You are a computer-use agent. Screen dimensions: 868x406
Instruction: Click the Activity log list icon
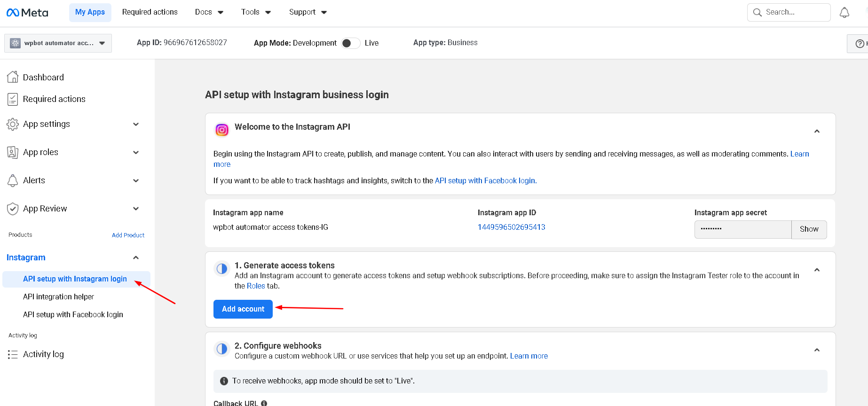tap(13, 354)
